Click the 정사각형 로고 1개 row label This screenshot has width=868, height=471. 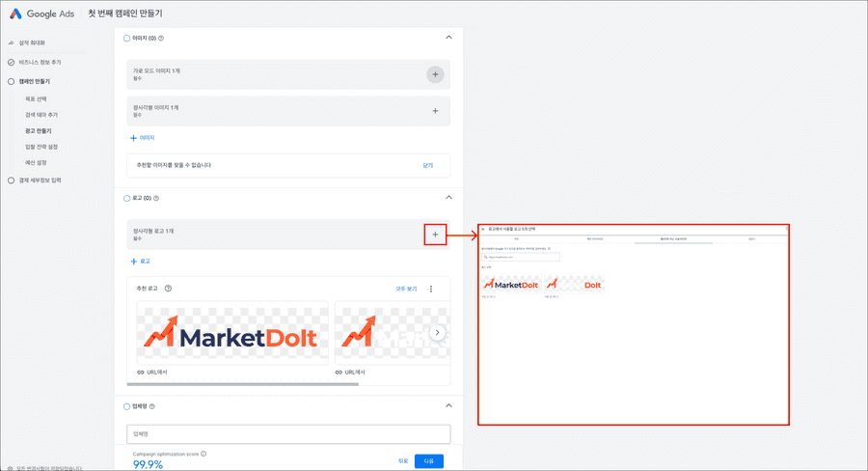coord(153,231)
